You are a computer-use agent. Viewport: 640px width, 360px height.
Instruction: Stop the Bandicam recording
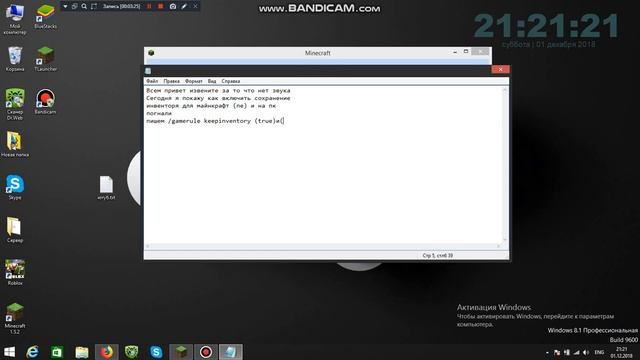[160, 6]
